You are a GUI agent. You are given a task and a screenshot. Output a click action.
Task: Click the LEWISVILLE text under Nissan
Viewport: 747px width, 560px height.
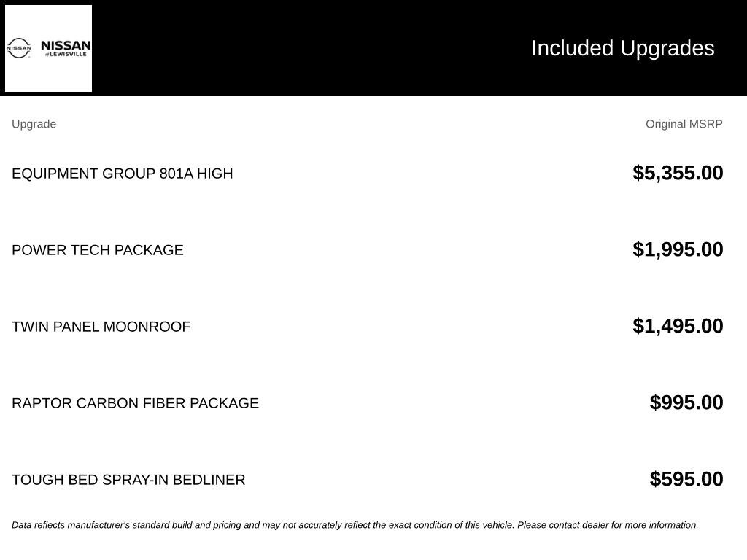[68, 54]
